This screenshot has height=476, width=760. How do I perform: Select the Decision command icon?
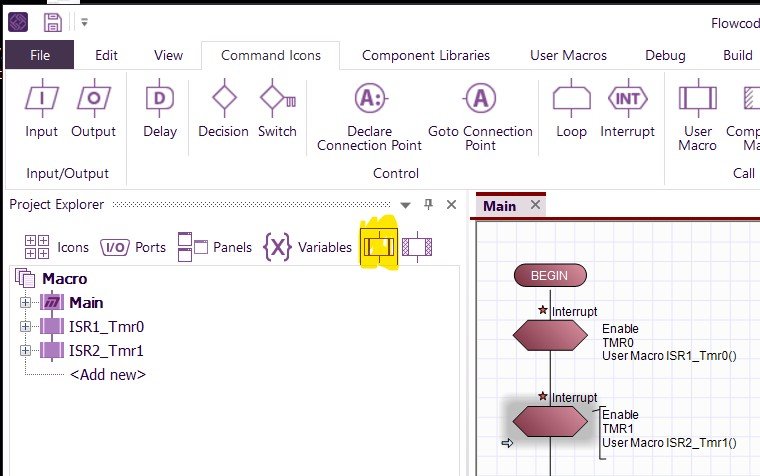tap(223, 109)
